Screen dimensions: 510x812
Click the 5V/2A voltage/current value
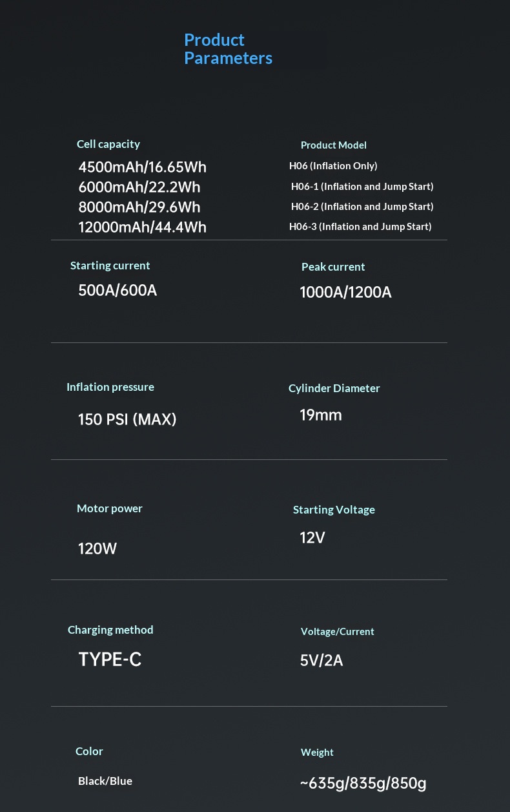pos(321,661)
